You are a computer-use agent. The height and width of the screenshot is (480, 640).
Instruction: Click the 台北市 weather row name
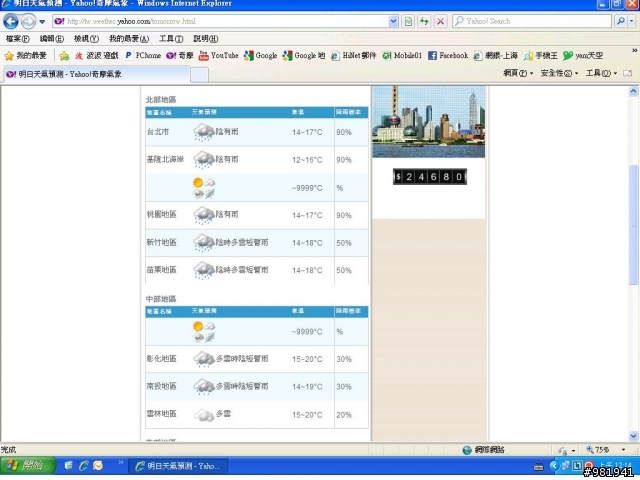pos(158,132)
